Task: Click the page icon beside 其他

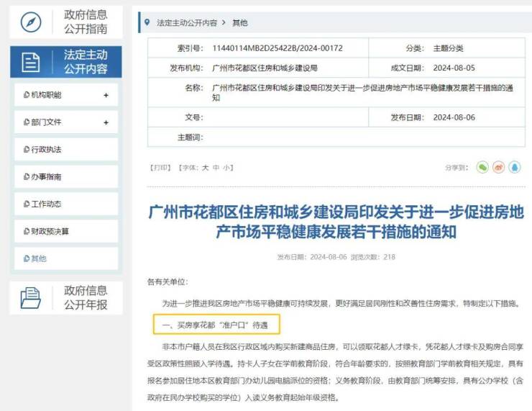Action: pos(27,258)
